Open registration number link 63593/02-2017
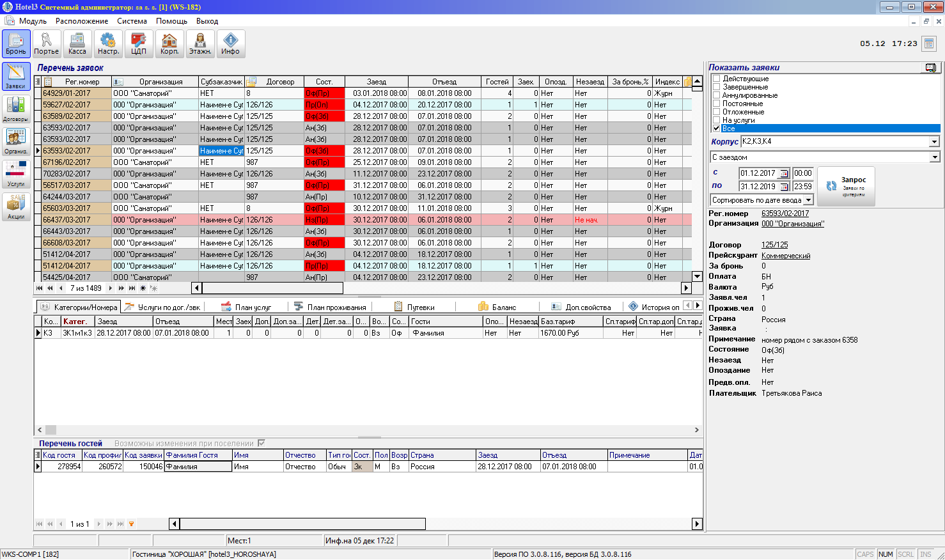Image resolution: width=945 pixels, height=560 pixels. click(785, 214)
